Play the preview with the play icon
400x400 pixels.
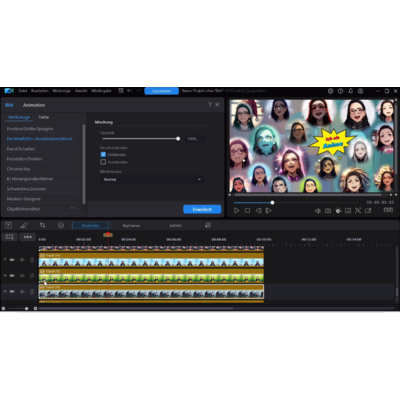point(236,211)
